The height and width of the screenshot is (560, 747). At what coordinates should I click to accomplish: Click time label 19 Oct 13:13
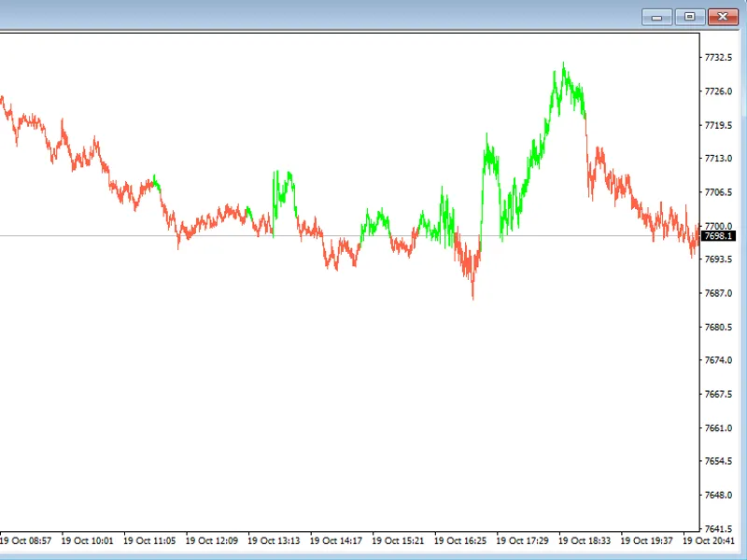coord(274,541)
